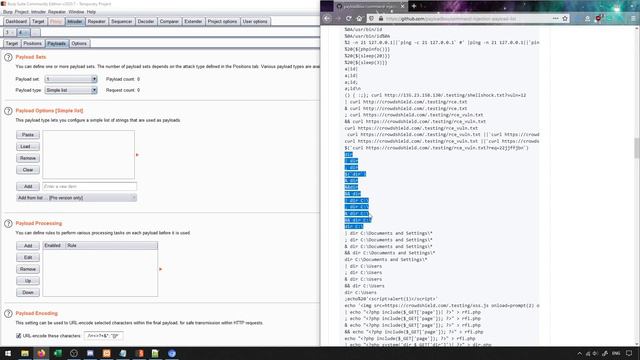Open the page actions three-dots menu

point(556,18)
